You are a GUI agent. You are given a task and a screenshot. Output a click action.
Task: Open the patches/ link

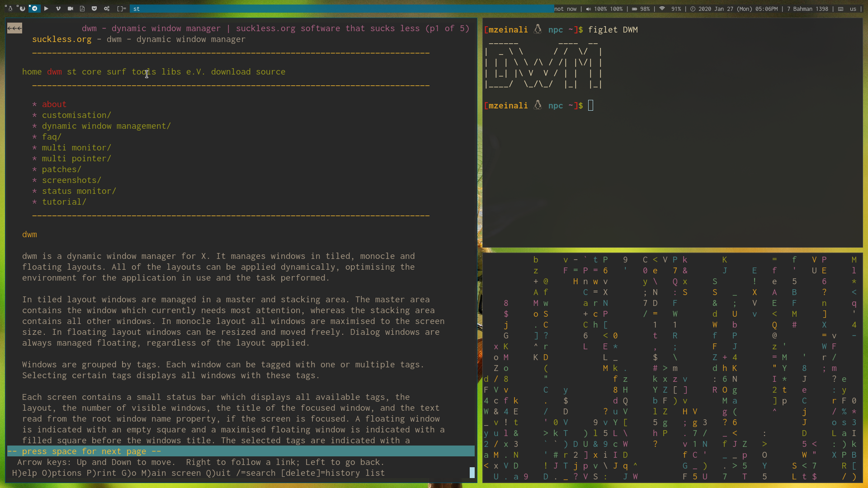tap(61, 169)
